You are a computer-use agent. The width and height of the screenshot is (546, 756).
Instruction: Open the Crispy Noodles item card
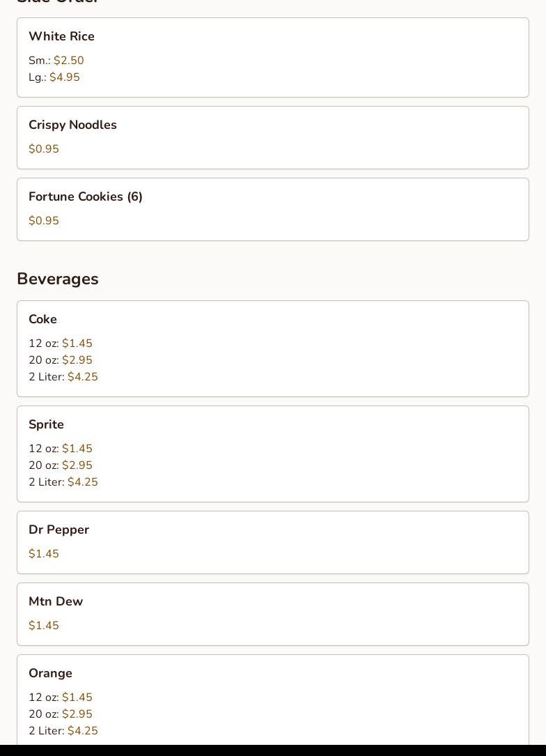[x=273, y=137]
